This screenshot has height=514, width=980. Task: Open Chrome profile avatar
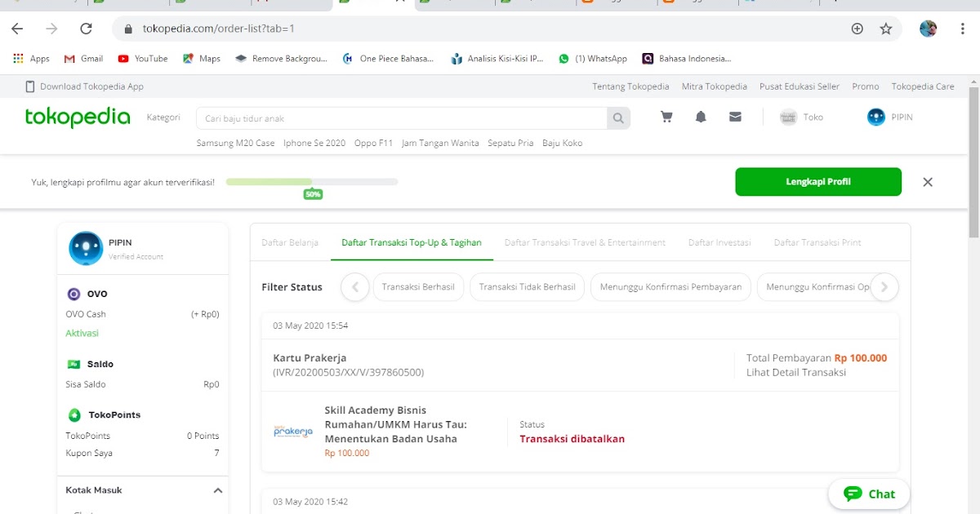pyautogui.click(x=928, y=29)
